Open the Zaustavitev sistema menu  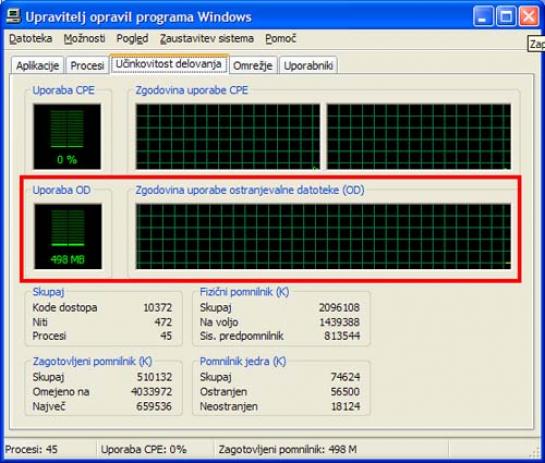206,38
